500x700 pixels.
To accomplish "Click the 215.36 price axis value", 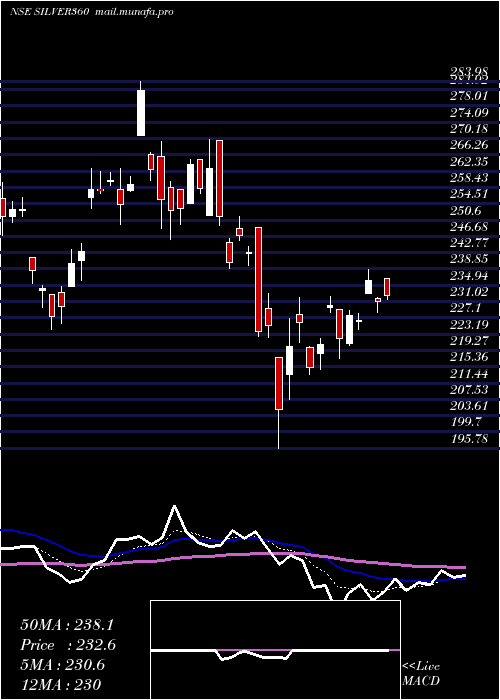I will point(469,357).
